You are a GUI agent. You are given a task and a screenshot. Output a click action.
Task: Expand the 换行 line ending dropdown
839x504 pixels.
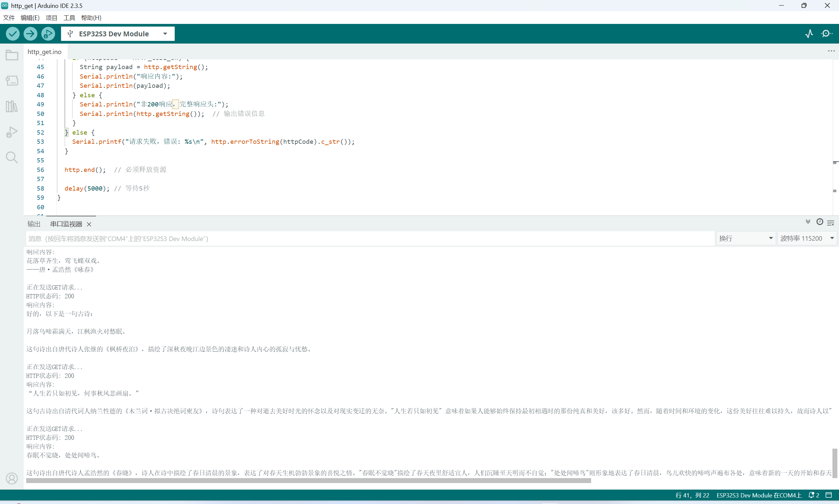point(746,238)
